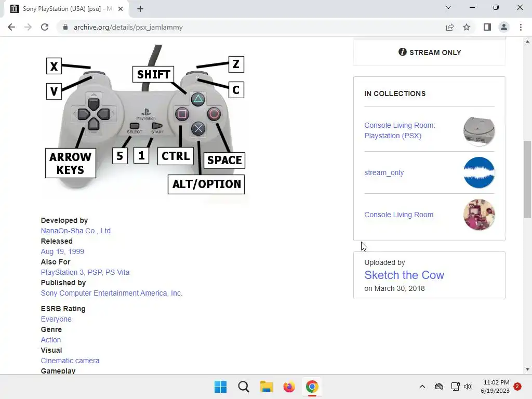This screenshot has width=532, height=399.
Task: Open Sony Computer Entertainment America, Inc. link
Action: pos(112,293)
